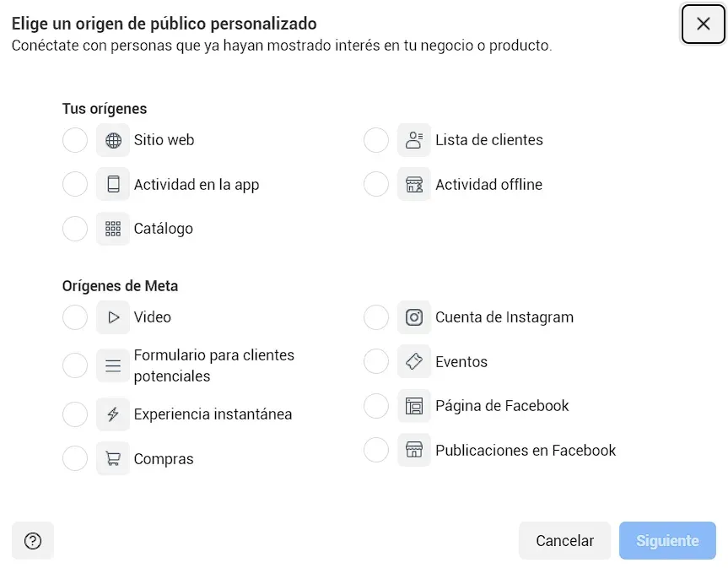
Task: Open the help question mark icon
Action: [32, 540]
